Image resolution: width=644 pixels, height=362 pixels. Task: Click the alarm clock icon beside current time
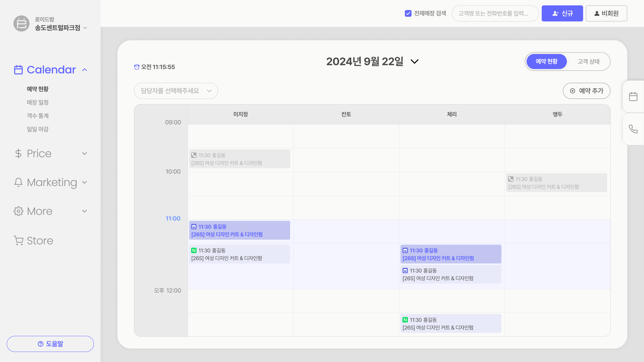click(x=137, y=67)
